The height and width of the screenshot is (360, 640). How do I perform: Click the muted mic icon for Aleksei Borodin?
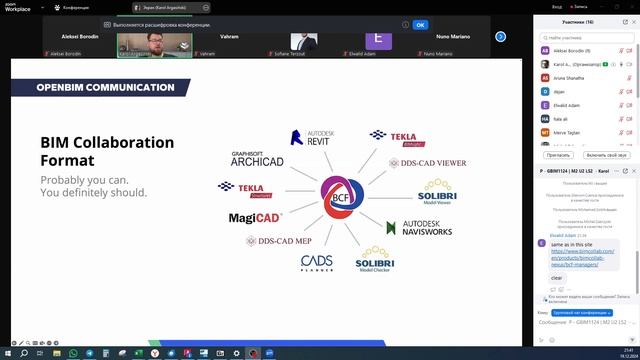[621, 51]
